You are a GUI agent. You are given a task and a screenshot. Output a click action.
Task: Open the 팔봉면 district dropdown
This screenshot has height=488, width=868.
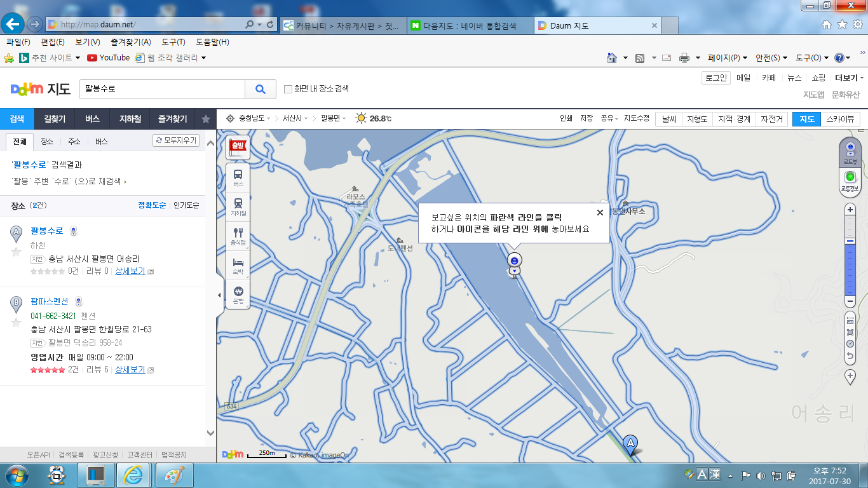tap(333, 119)
